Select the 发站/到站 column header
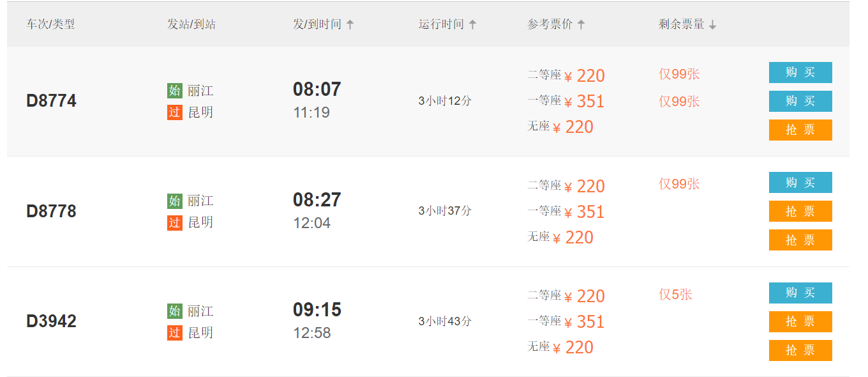 191,25
